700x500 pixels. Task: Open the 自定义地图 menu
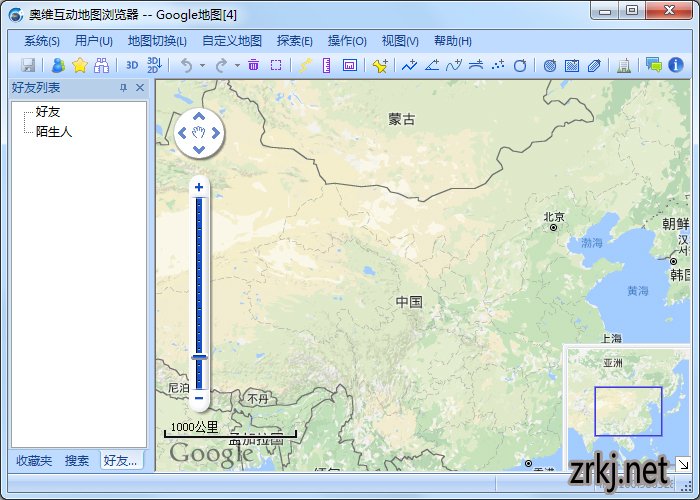click(x=232, y=41)
